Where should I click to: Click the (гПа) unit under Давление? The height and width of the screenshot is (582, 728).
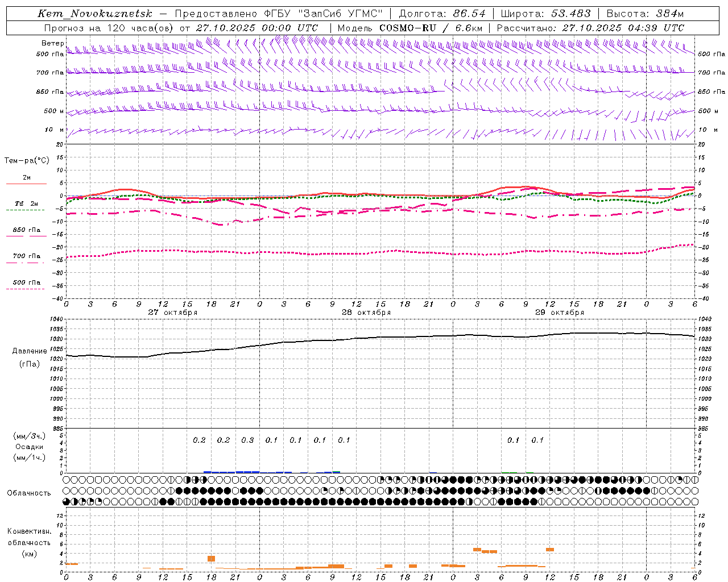(x=30, y=364)
